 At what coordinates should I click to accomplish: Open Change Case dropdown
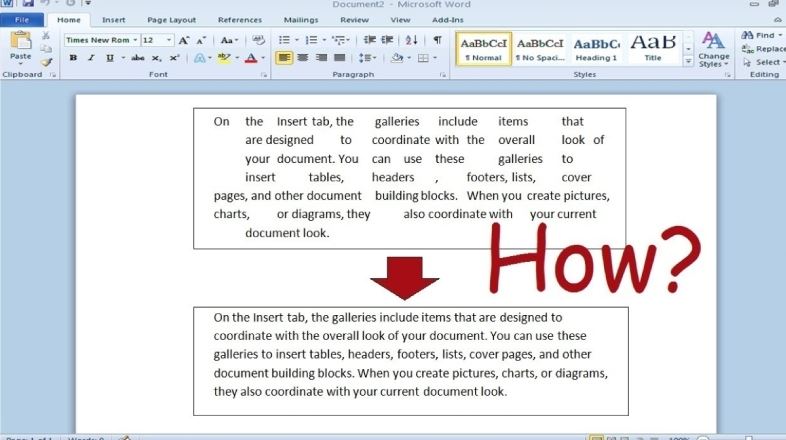[229, 40]
